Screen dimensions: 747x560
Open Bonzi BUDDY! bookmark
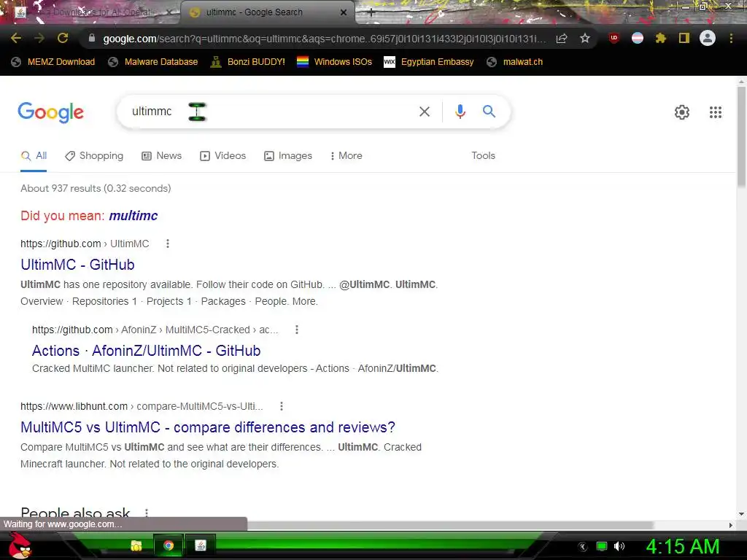(248, 62)
